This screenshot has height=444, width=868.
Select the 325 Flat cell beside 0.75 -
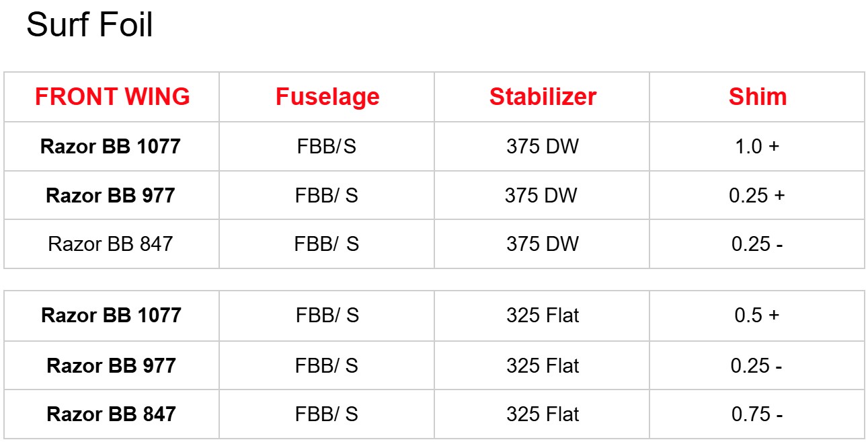(542, 414)
